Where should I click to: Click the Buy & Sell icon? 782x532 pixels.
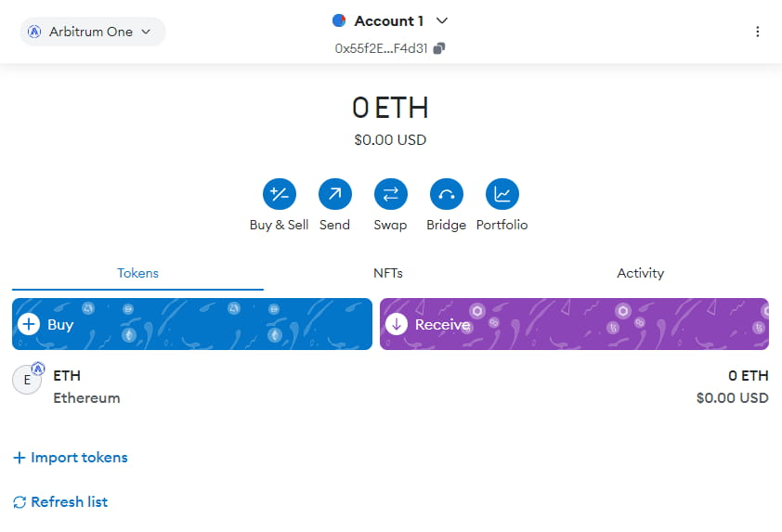tap(279, 194)
